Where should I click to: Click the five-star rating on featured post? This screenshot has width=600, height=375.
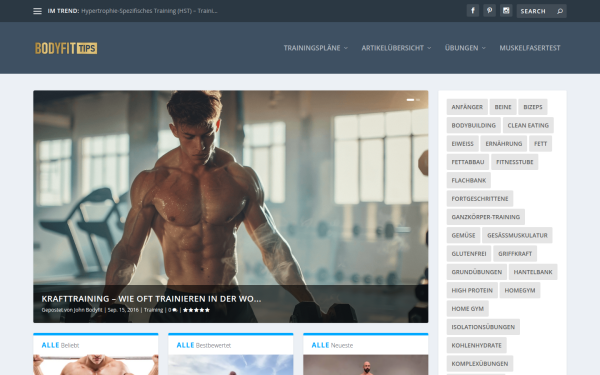click(196, 310)
